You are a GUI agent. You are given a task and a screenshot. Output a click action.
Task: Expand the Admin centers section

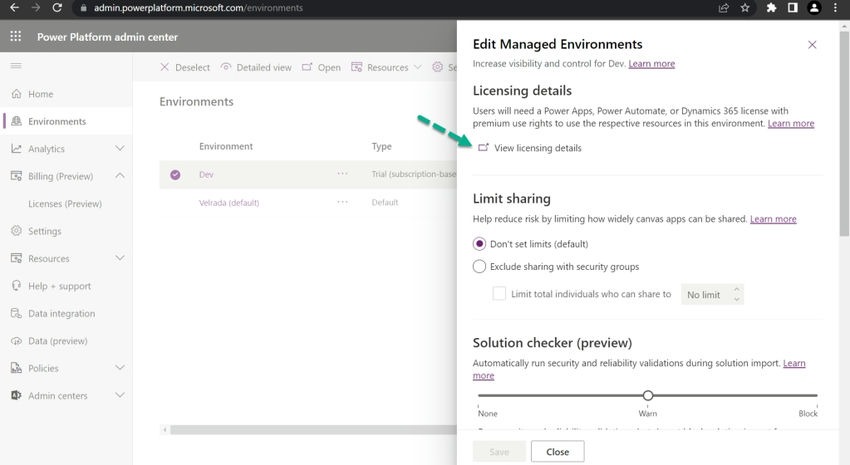tap(120, 396)
